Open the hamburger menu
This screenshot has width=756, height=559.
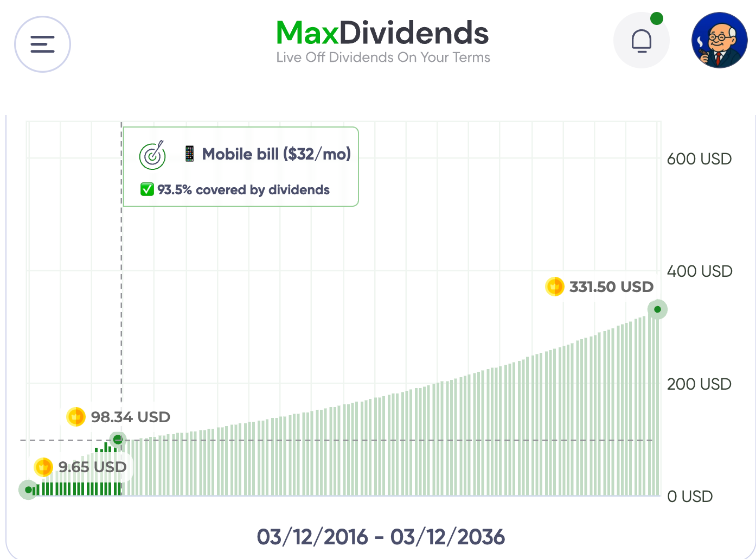pos(42,44)
